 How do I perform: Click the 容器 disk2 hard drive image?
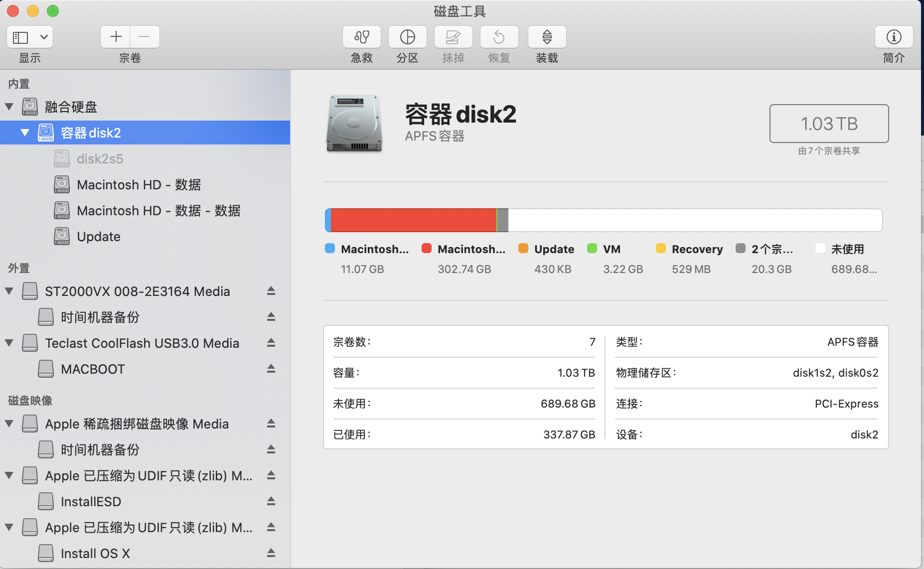coord(354,124)
